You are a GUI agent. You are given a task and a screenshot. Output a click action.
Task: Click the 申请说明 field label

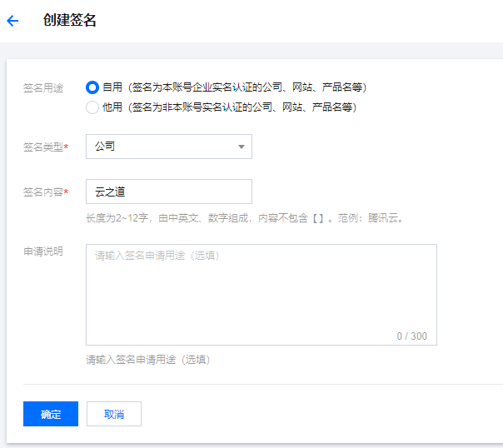click(42, 251)
